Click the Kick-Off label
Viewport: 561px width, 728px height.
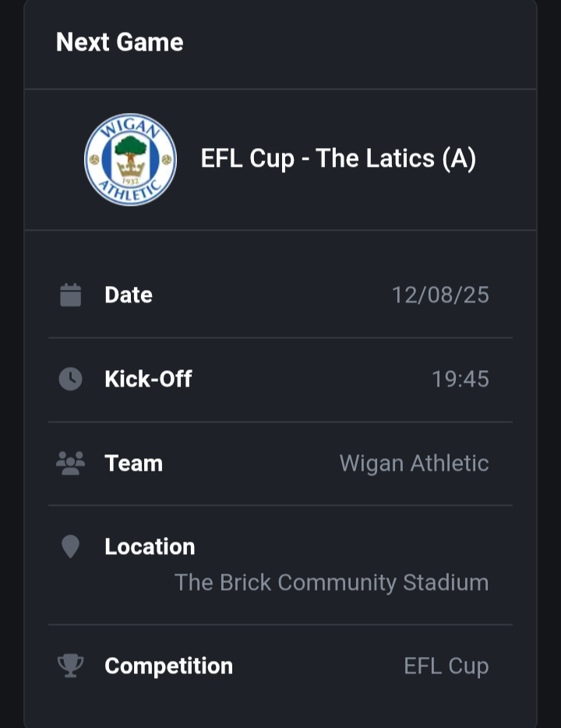click(x=148, y=379)
